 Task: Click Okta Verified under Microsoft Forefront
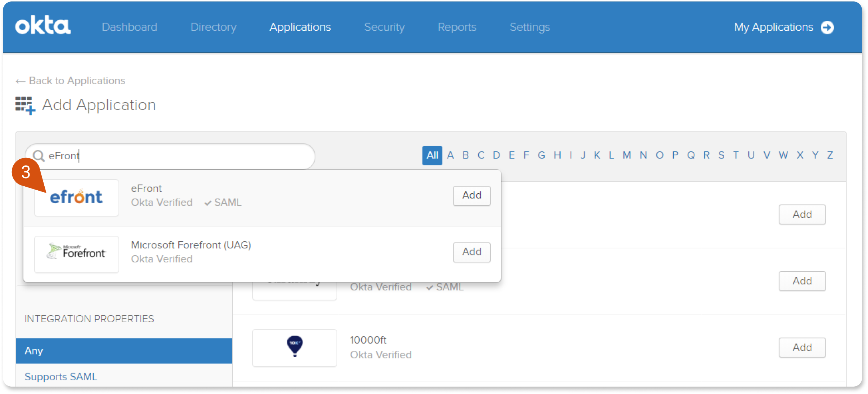tap(162, 259)
